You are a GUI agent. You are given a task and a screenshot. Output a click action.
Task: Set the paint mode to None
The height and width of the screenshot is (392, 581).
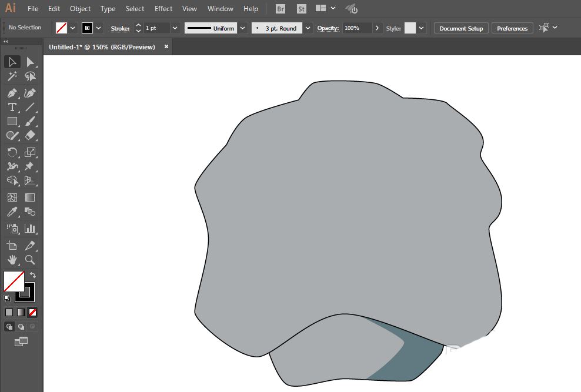pyautogui.click(x=33, y=312)
